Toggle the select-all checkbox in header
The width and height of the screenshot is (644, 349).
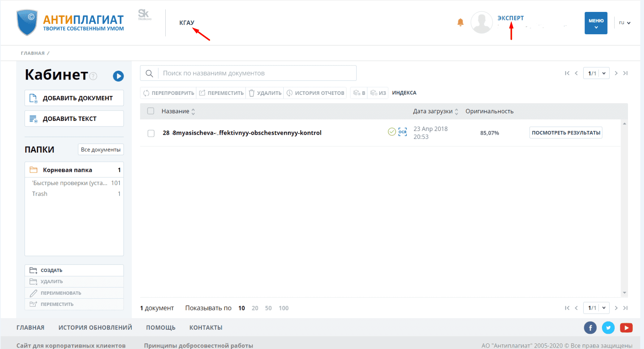pos(151,111)
